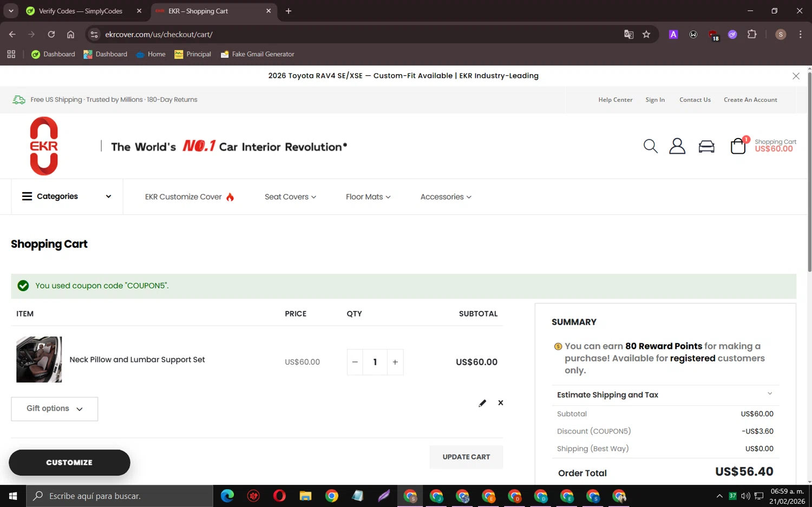Open Home bookmark
Image resolution: width=812 pixels, height=507 pixels.
click(x=150, y=54)
